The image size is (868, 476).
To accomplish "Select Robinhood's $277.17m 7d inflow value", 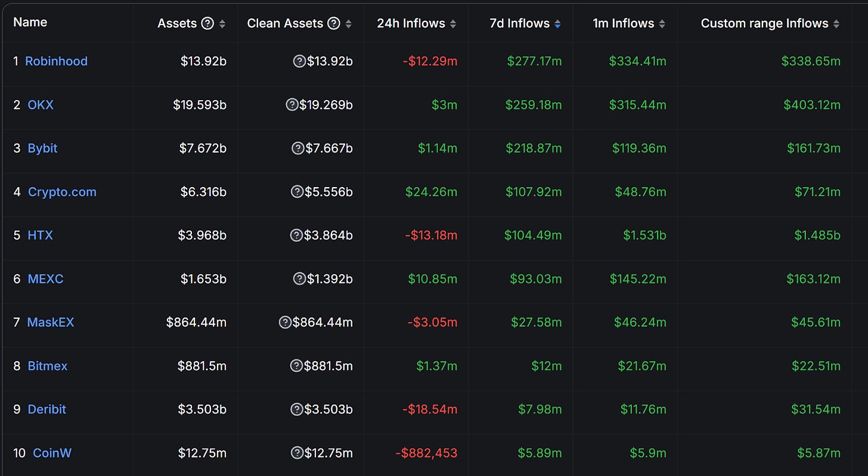I will click(534, 61).
